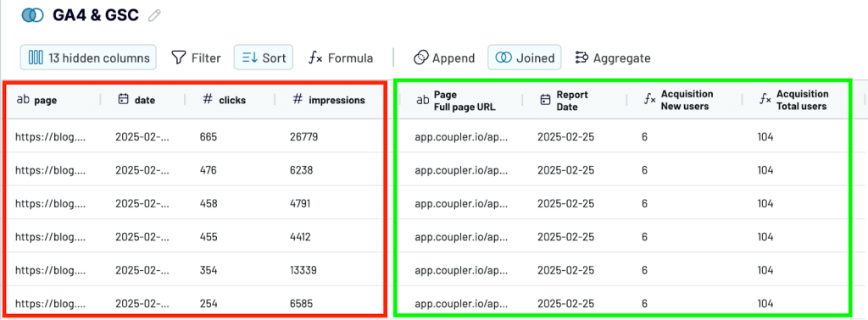The image size is (868, 320).
Task: Click the fx icon of Acquisition New users
Action: click(x=650, y=100)
